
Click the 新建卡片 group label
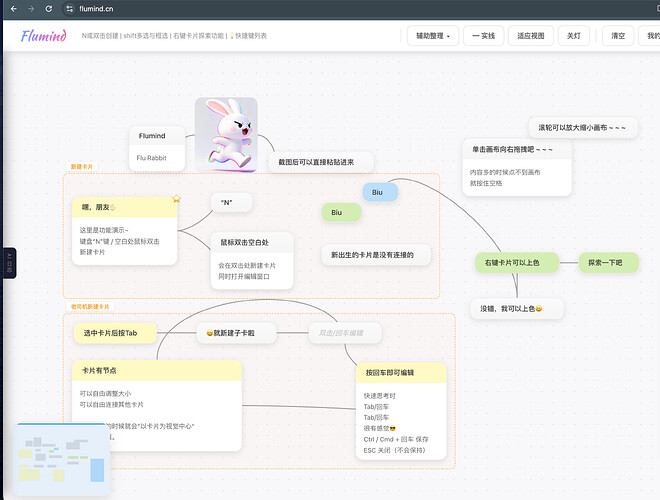tap(82, 167)
